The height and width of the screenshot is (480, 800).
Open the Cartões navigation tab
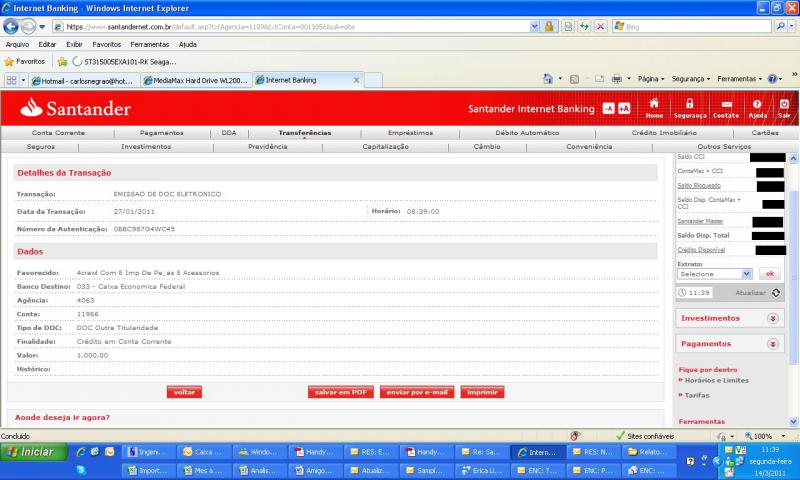[765, 133]
